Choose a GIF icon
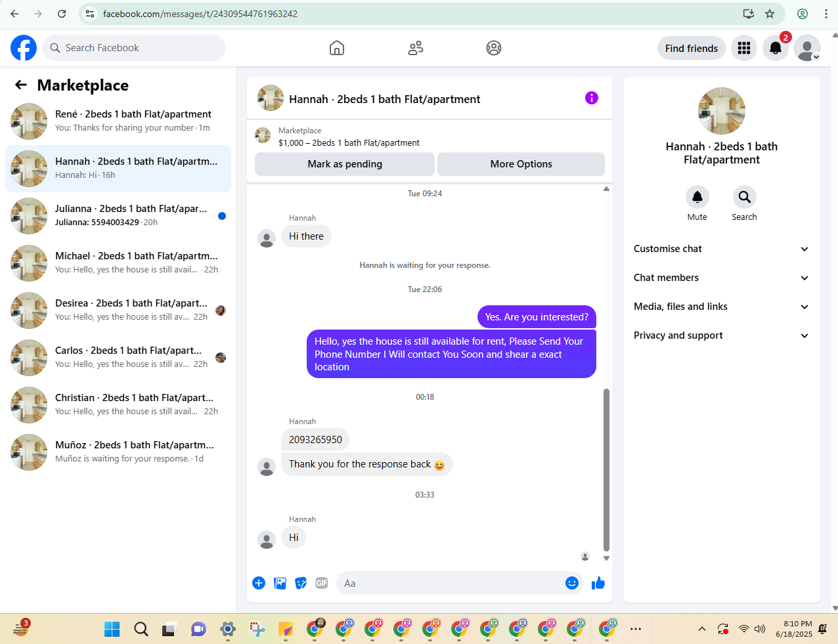Viewport: 838px width, 644px height. [x=322, y=583]
